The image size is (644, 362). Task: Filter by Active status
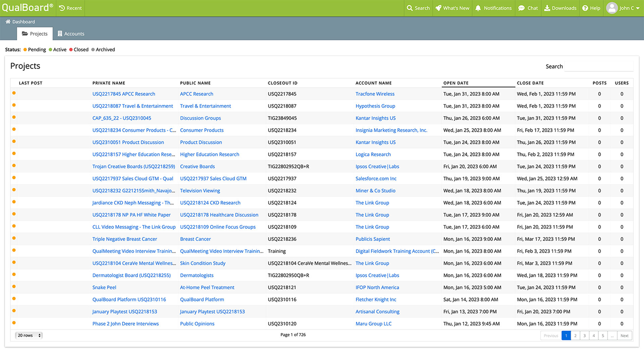pos(58,50)
